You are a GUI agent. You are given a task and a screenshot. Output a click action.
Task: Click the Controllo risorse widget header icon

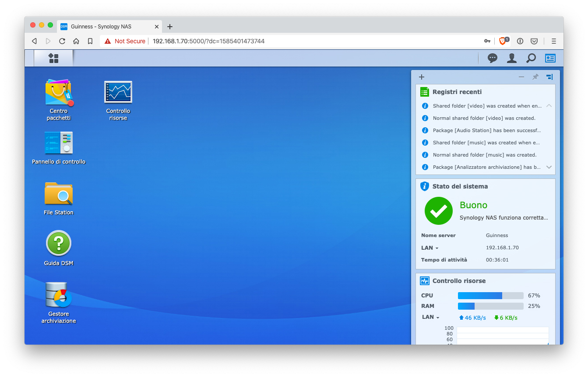(425, 281)
